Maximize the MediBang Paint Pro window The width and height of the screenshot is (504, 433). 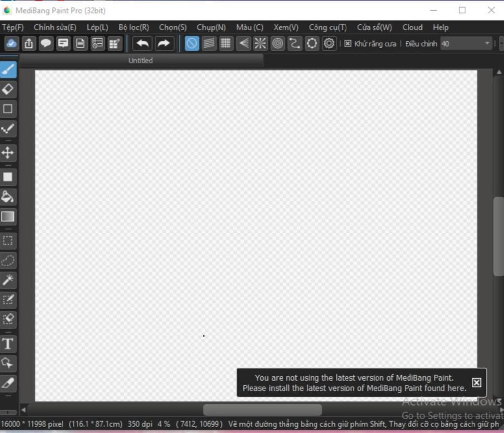462,10
